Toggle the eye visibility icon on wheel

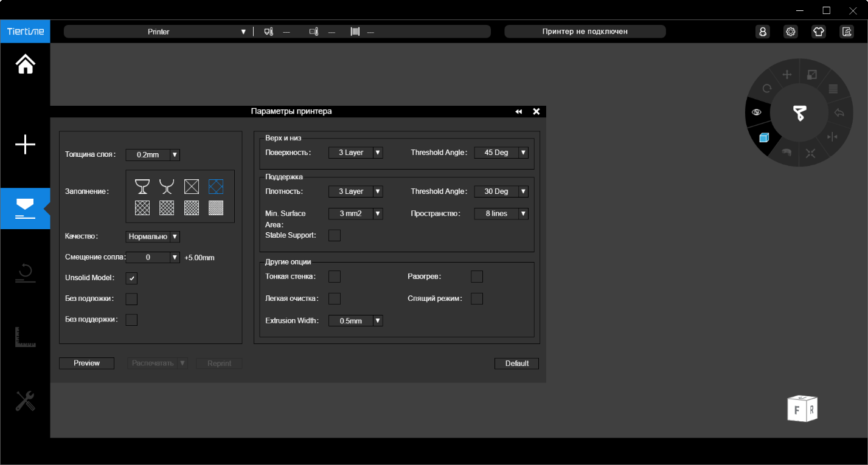pos(757,112)
